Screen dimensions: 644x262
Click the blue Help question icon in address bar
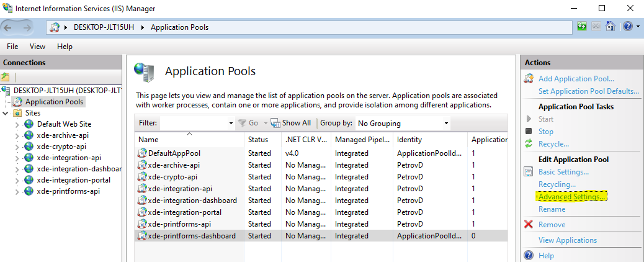(628, 27)
